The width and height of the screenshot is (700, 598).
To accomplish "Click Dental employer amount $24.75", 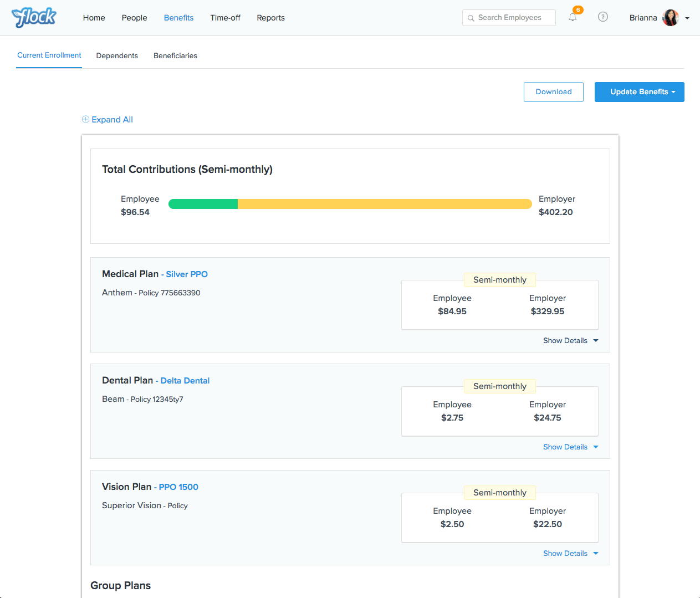I will point(548,418).
